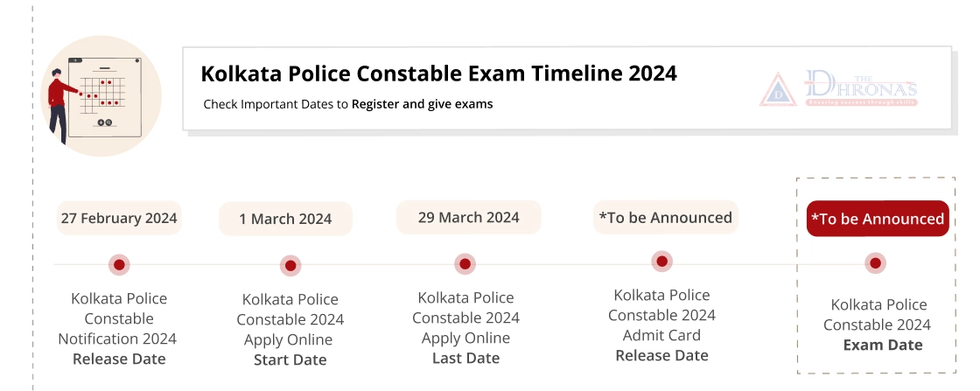
Task: Click the calendar illustration with the person
Action: pos(101,95)
